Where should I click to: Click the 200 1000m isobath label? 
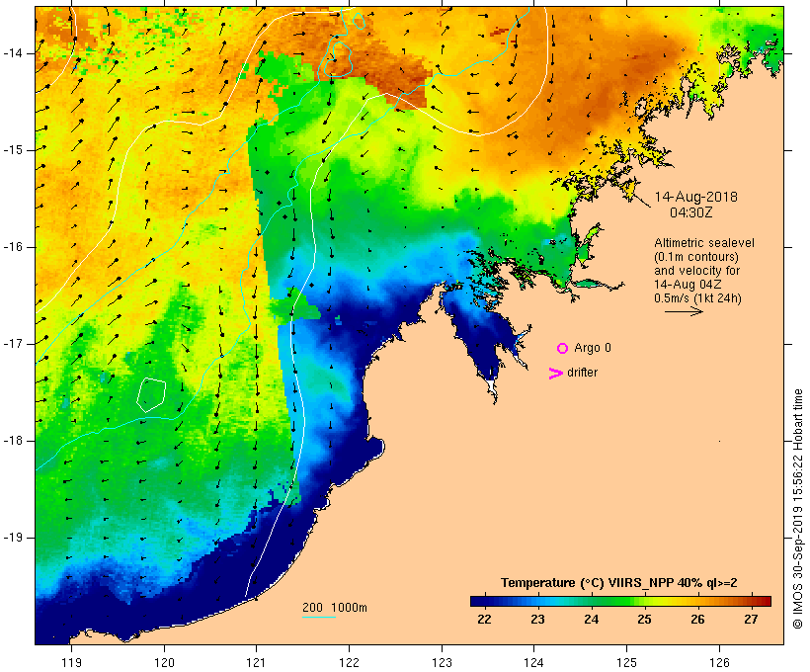335,608
